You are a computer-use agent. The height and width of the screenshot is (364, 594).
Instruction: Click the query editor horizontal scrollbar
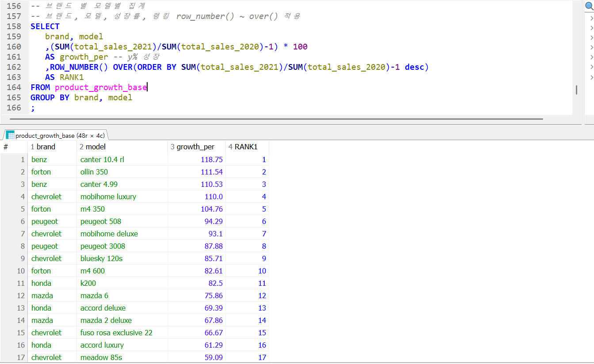pyautogui.click(x=276, y=119)
